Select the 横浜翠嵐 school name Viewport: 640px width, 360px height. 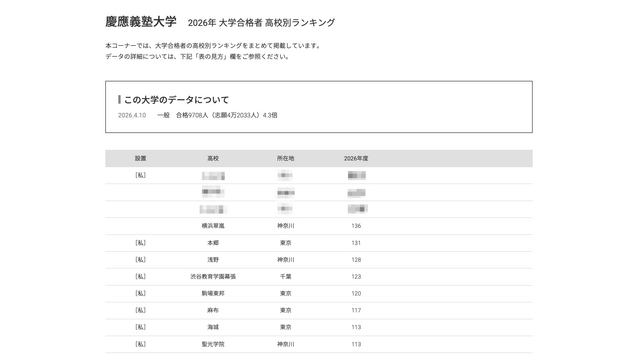point(213,226)
